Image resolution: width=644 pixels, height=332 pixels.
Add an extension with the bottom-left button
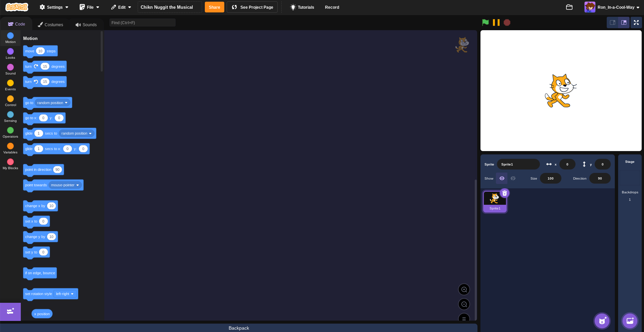tap(10, 312)
